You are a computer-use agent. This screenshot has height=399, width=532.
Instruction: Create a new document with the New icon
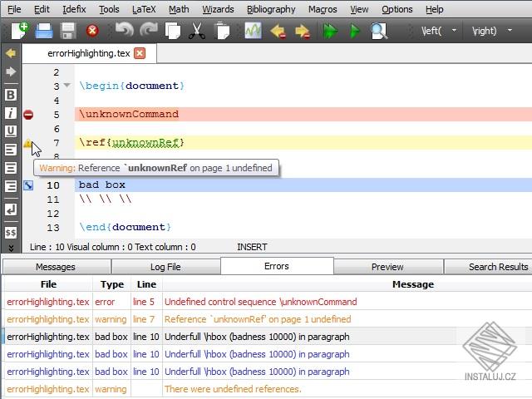pyautogui.click(x=20, y=31)
